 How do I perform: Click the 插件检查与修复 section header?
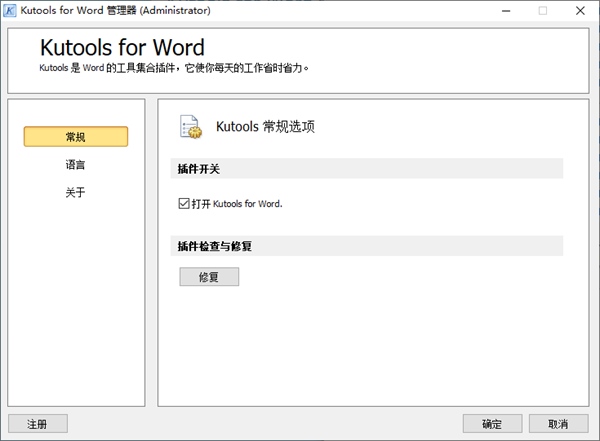point(215,246)
